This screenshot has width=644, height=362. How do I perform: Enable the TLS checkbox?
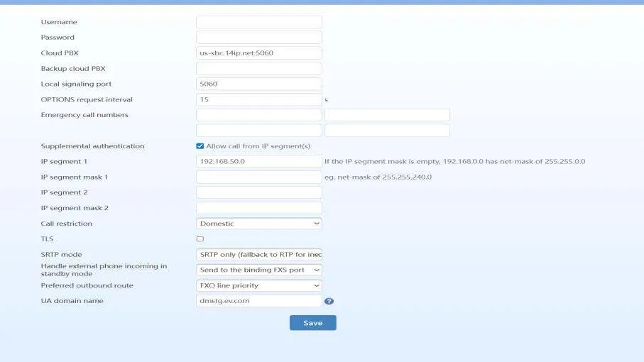pos(200,239)
